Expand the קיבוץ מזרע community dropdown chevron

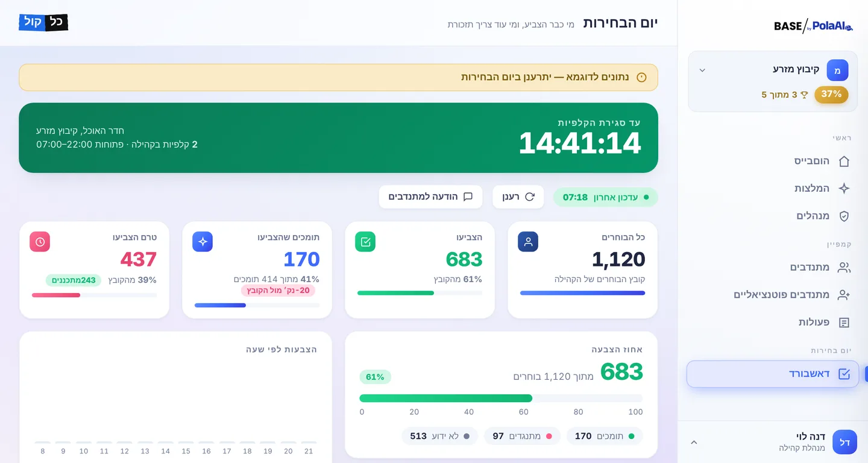pyautogui.click(x=702, y=70)
